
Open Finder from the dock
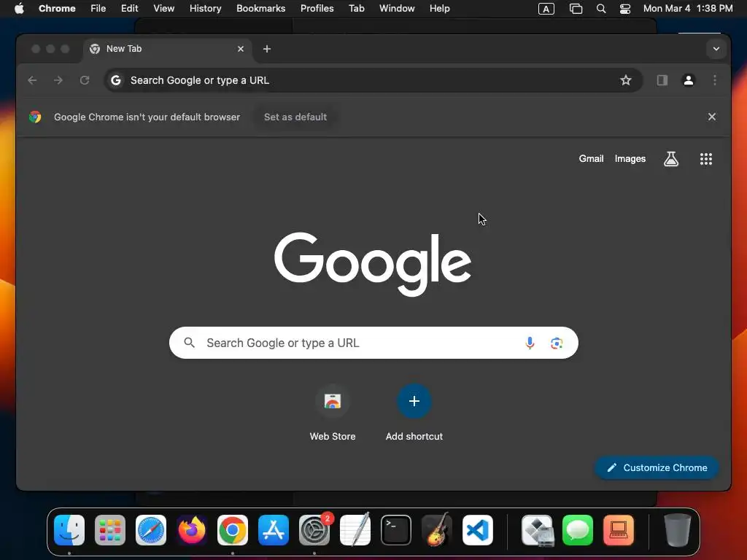click(x=69, y=530)
